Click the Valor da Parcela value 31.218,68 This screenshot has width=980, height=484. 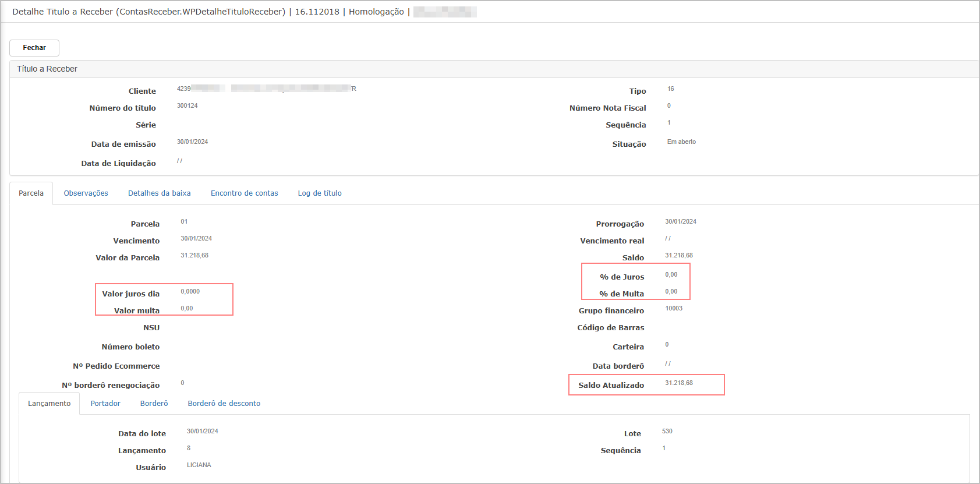coord(194,256)
